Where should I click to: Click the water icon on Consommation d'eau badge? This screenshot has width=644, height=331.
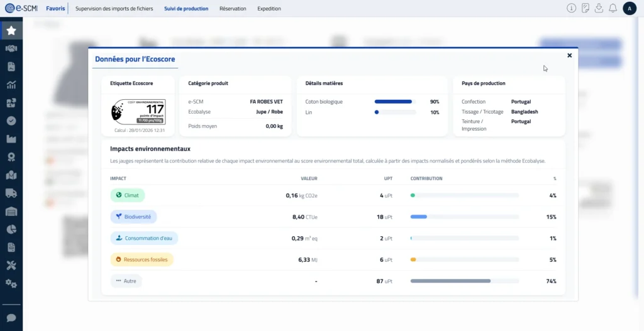tap(119, 238)
